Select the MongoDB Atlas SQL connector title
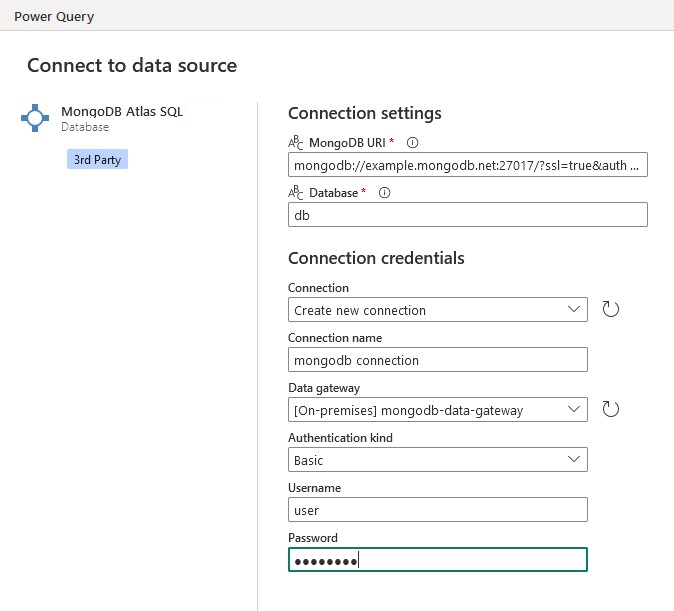674x611 pixels. 122,111
